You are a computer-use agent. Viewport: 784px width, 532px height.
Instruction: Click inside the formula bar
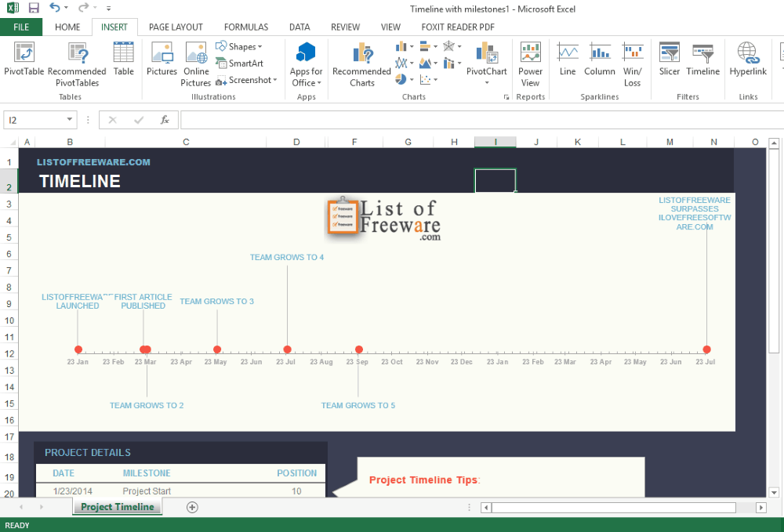click(x=481, y=120)
